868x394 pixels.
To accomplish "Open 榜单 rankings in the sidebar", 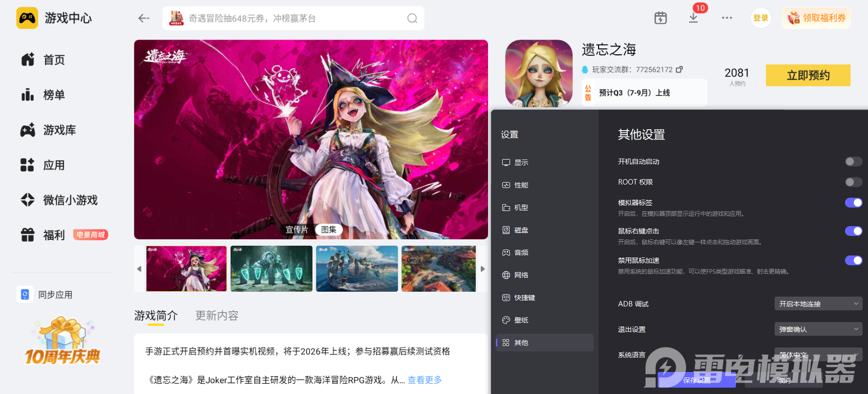I will 43,95.
